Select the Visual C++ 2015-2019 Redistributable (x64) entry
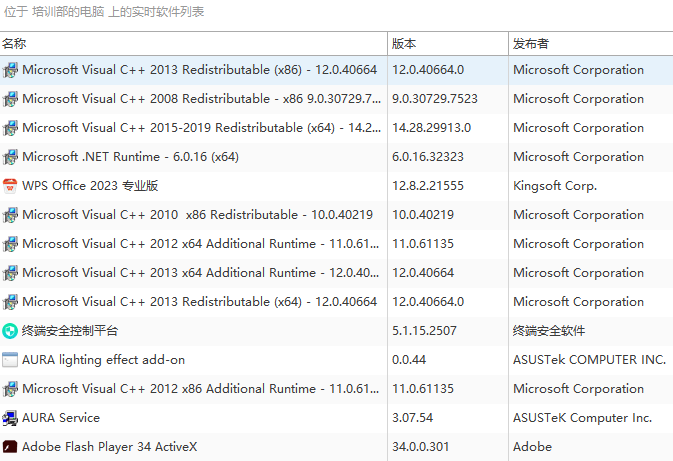 (201, 128)
